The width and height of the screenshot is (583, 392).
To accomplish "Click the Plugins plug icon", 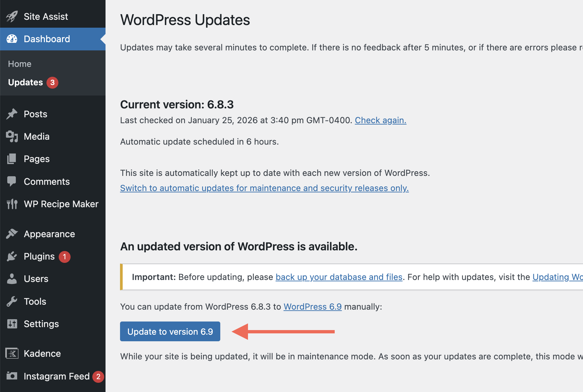I will coord(12,256).
